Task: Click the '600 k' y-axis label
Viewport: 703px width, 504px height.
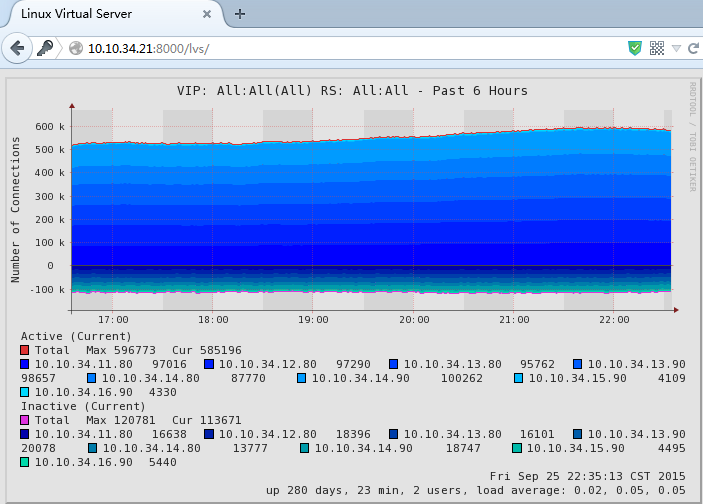Action: [x=50, y=126]
